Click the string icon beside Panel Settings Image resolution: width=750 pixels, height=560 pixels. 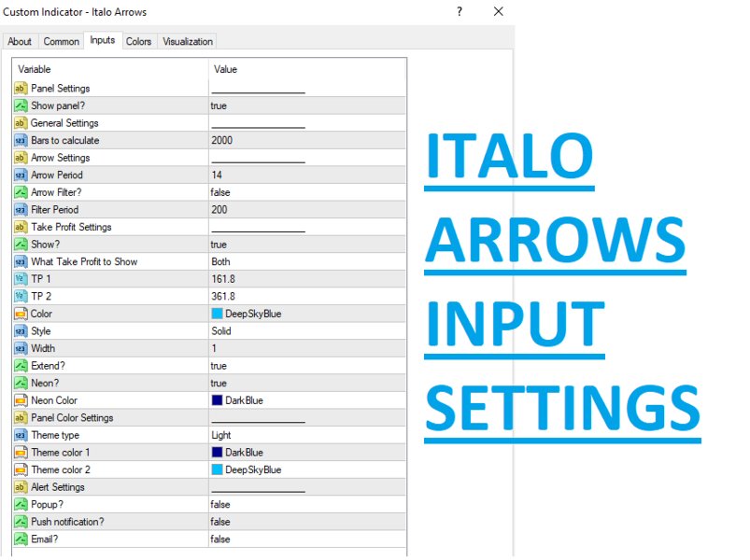tap(21, 89)
